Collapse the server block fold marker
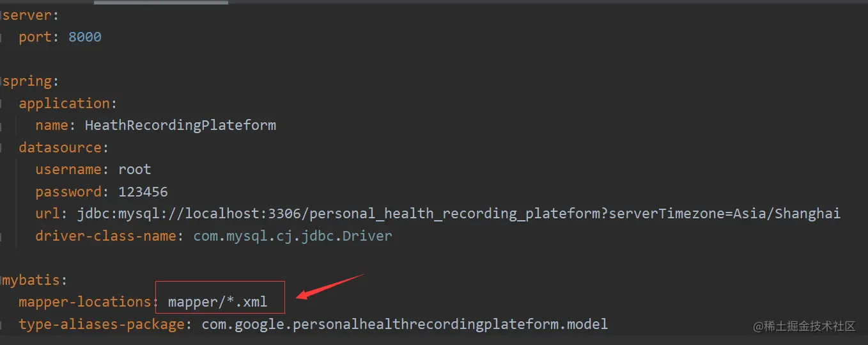 (x=2, y=15)
